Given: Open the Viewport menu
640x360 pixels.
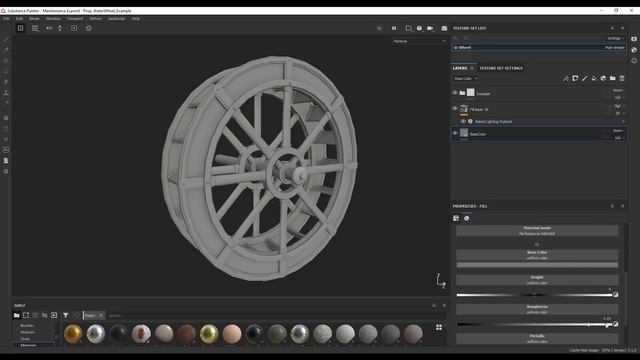Looking at the screenshot, I should pyautogui.click(x=75, y=19).
